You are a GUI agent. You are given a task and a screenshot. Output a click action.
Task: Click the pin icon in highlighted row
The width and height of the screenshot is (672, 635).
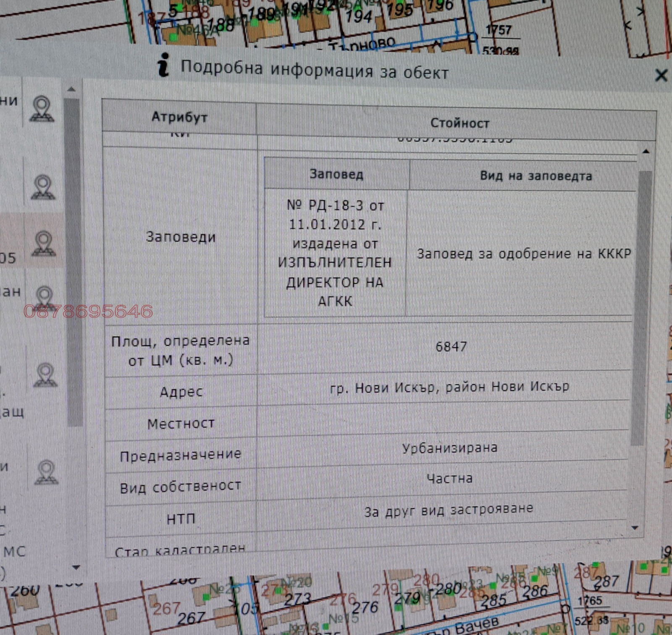point(44,243)
